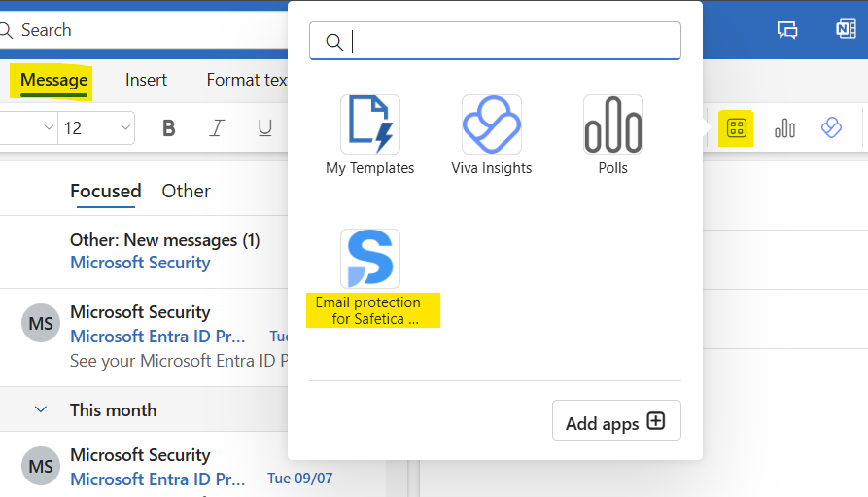Open the Polls add-in
Viewport: 868px width, 497px height.
pyautogui.click(x=612, y=124)
